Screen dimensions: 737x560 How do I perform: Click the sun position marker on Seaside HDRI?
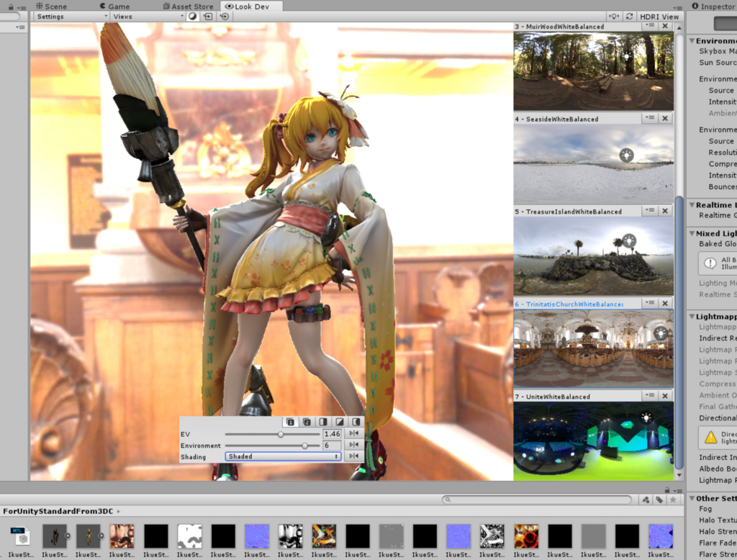point(626,155)
